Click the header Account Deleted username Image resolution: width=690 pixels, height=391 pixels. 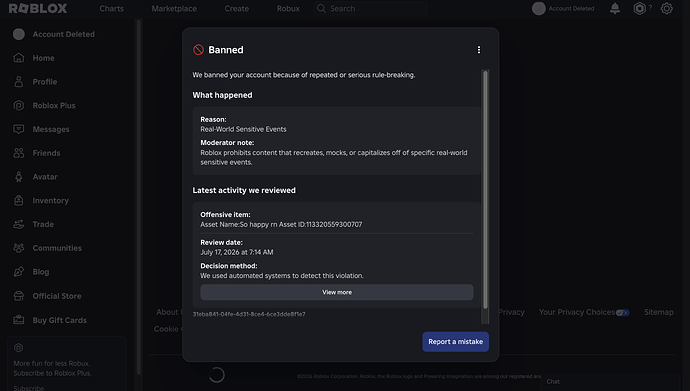click(571, 8)
